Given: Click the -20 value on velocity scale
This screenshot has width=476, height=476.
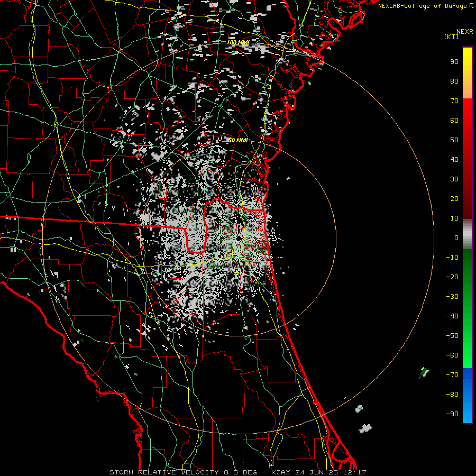Looking at the screenshot, I should [x=452, y=277].
